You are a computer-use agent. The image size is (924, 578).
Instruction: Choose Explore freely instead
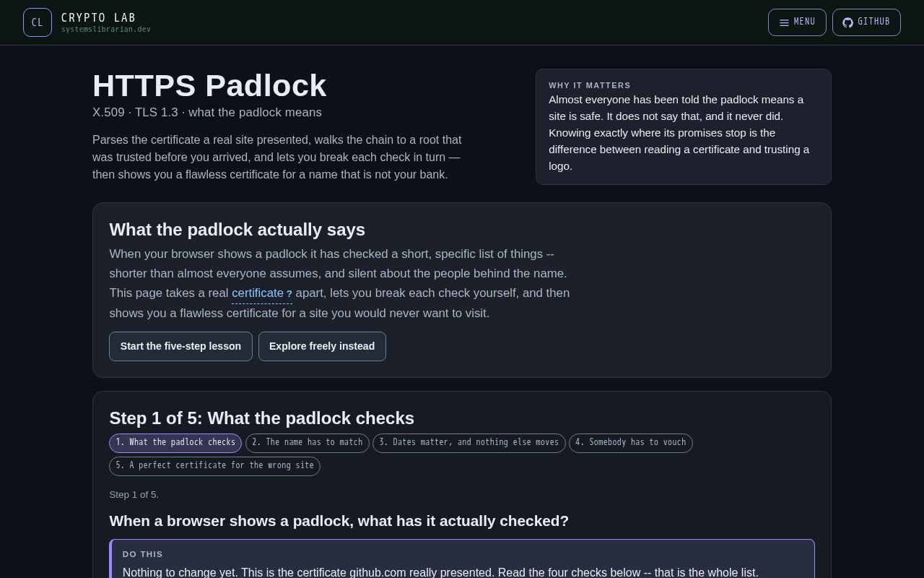pos(322,346)
